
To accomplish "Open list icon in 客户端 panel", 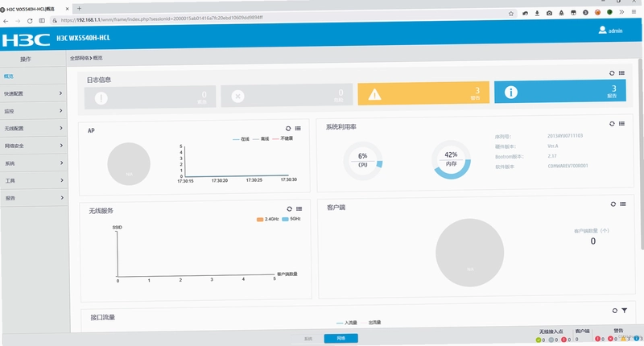I will coord(623,204).
